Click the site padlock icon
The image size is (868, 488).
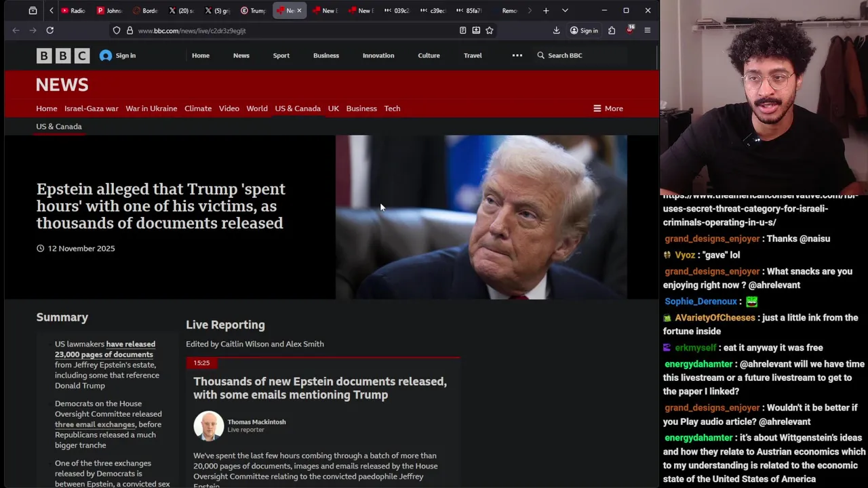[x=130, y=30]
